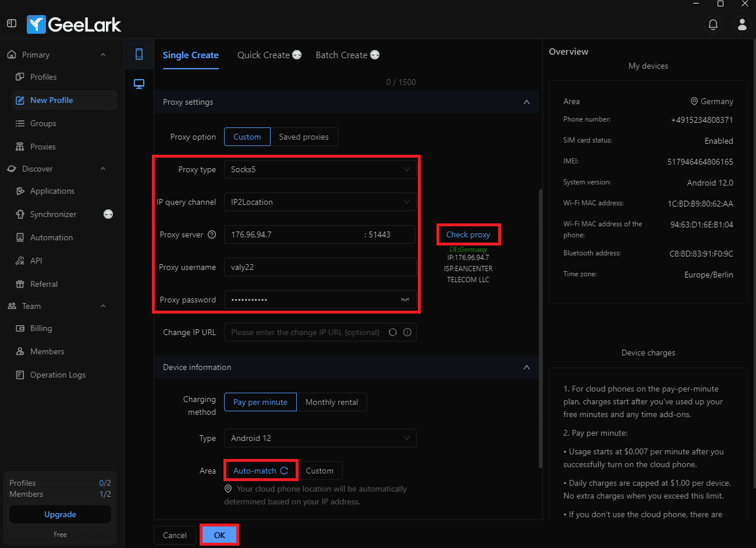The width and height of the screenshot is (756, 548).
Task: Open the notifications bell
Action: (713, 24)
